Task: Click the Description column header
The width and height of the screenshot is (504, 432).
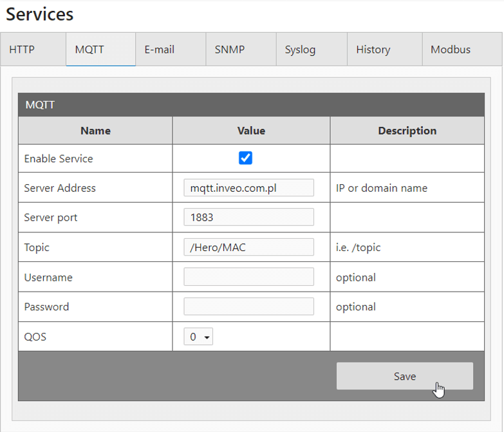Action: [407, 131]
